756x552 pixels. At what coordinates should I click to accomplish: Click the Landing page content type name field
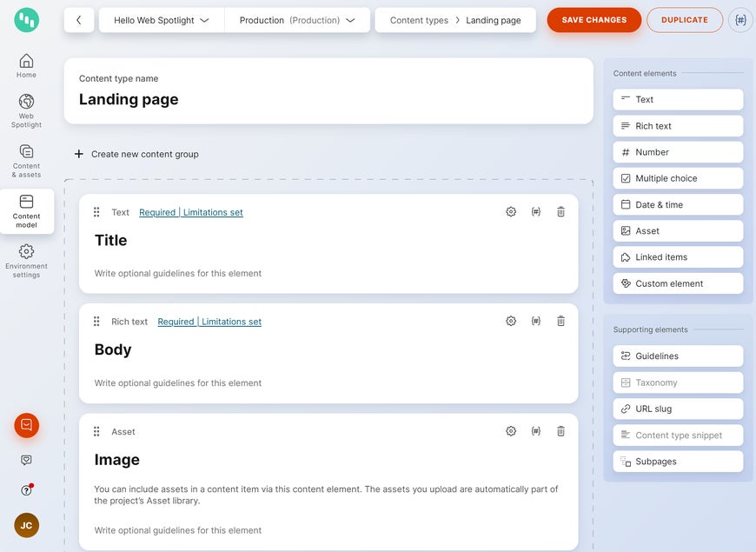point(128,98)
